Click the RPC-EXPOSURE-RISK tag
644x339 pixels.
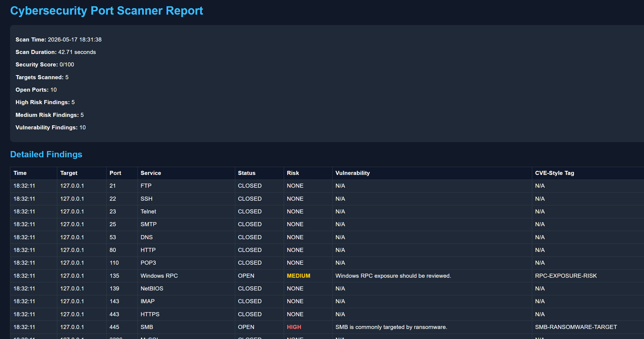click(566, 276)
